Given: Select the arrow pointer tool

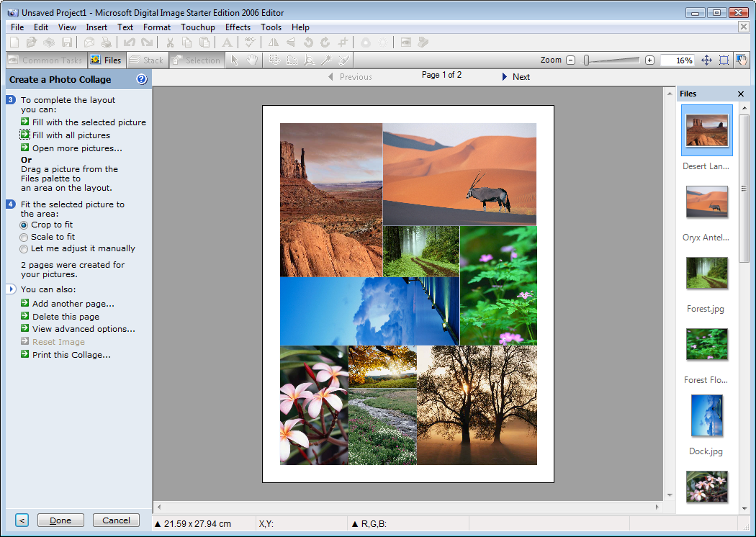Looking at the screenshot, I should (235, 60).
